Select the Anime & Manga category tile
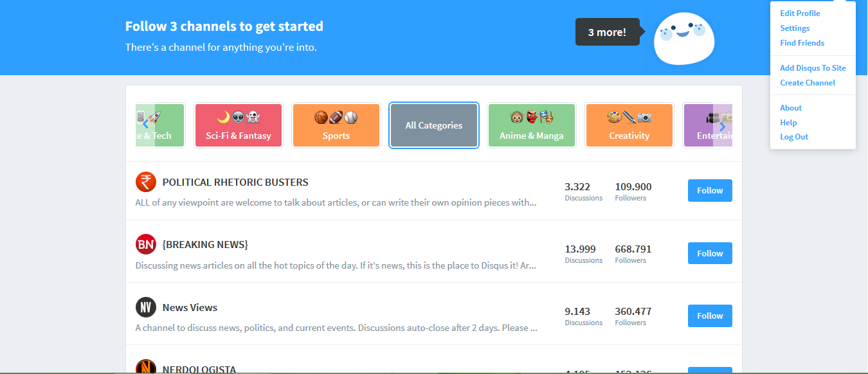Viewport: 868px width, 374px height. pyautogui.click(x=532, y=125)
